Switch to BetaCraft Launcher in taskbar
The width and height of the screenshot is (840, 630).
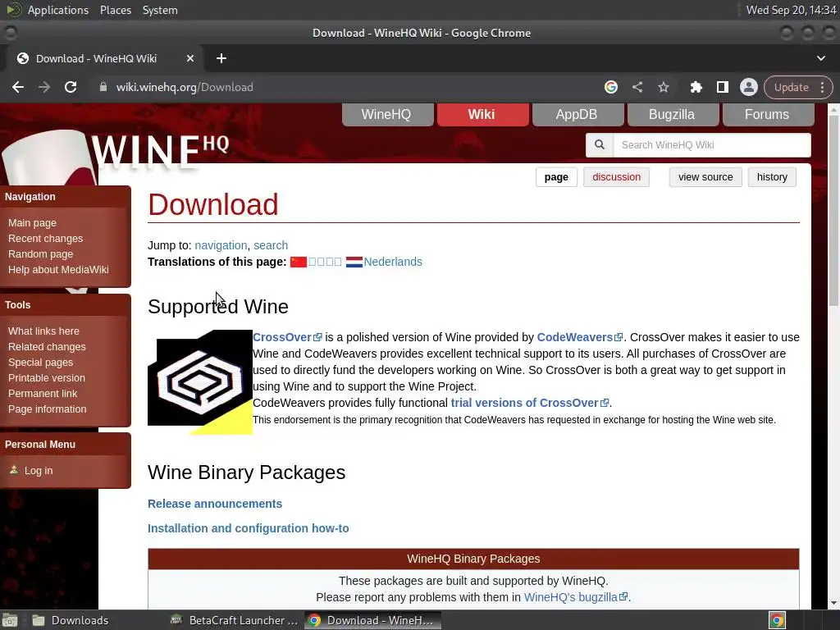234,620
